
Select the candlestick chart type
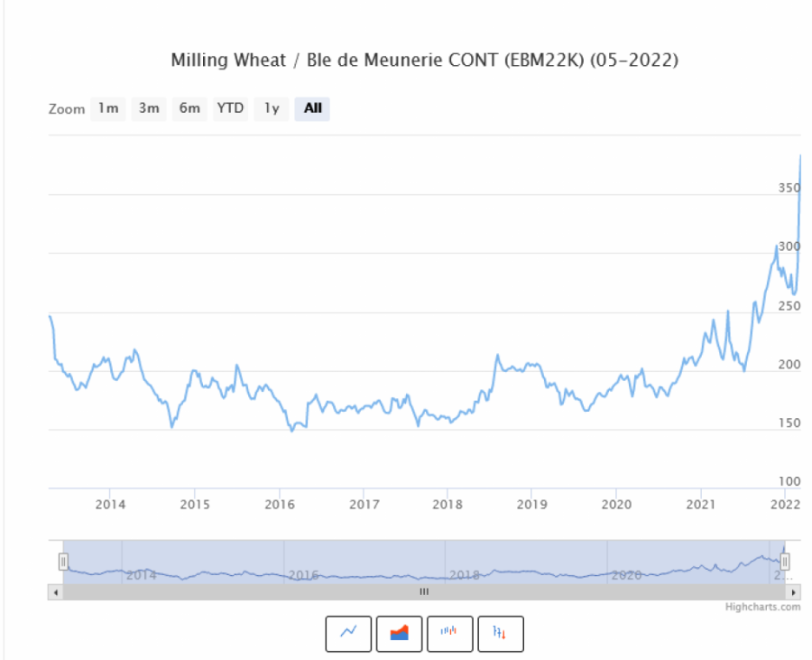[449, 633]
